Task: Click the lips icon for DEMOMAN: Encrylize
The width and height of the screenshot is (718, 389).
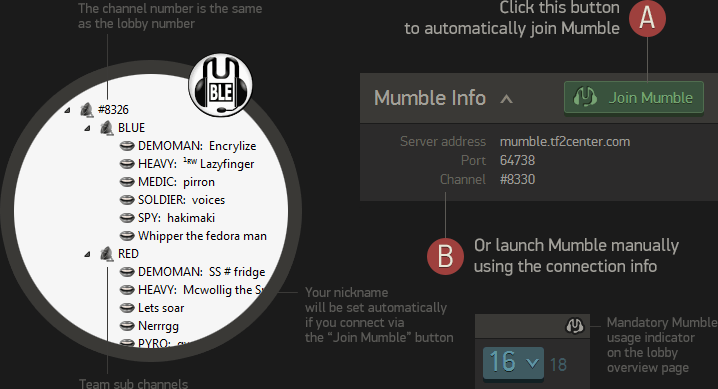Action: pos(127,146)
